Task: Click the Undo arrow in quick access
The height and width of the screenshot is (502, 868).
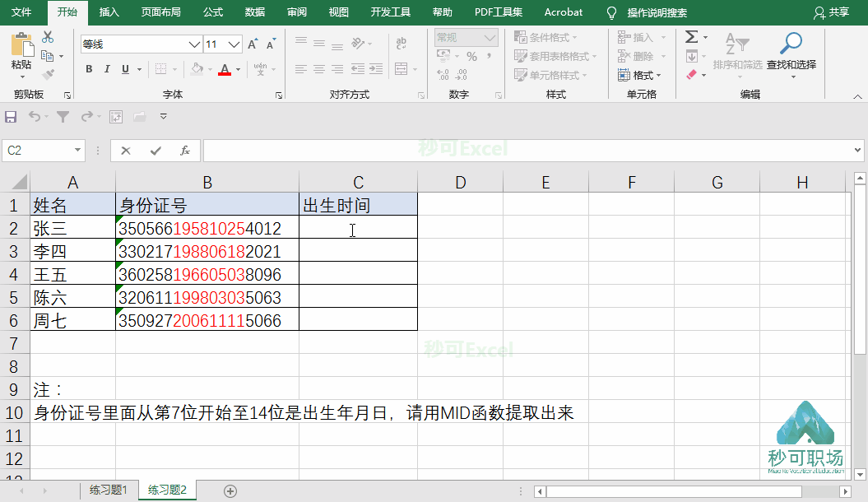Action: (x=35, y=116)
